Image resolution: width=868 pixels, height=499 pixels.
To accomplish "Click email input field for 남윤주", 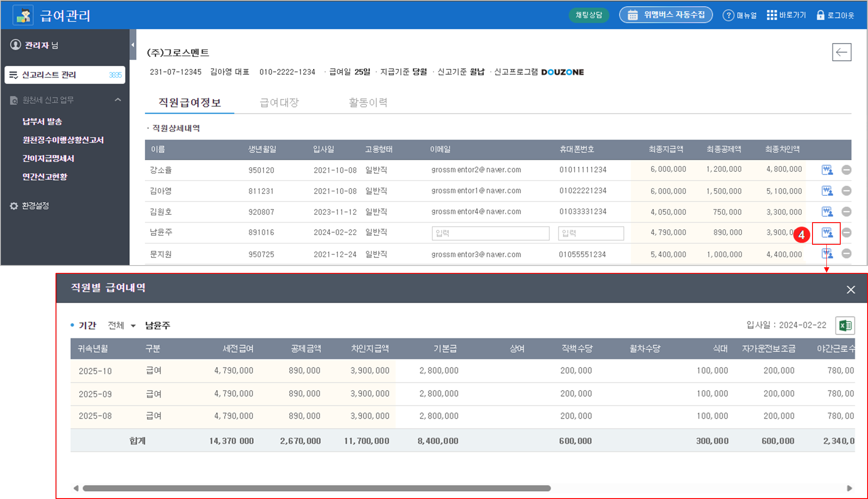I will point(490,233).
